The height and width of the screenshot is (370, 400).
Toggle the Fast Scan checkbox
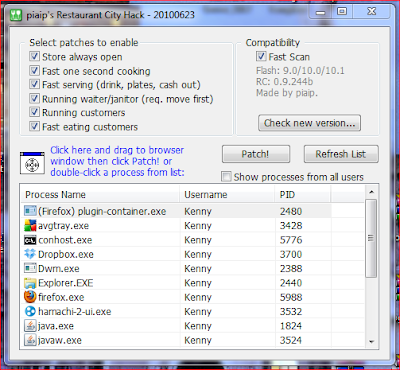point(261,56)
